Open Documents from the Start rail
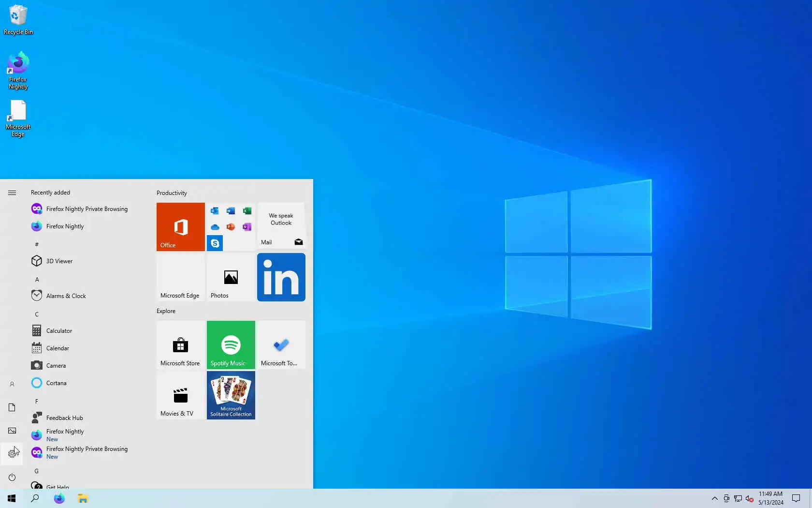 pyautogui.click(x=12, y=407)
